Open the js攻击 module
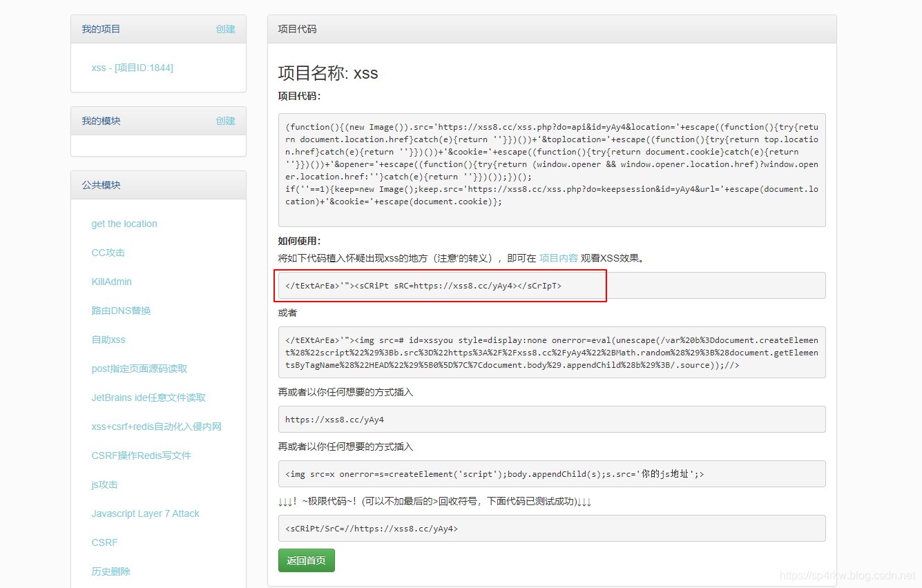 (x=104, y=484)
